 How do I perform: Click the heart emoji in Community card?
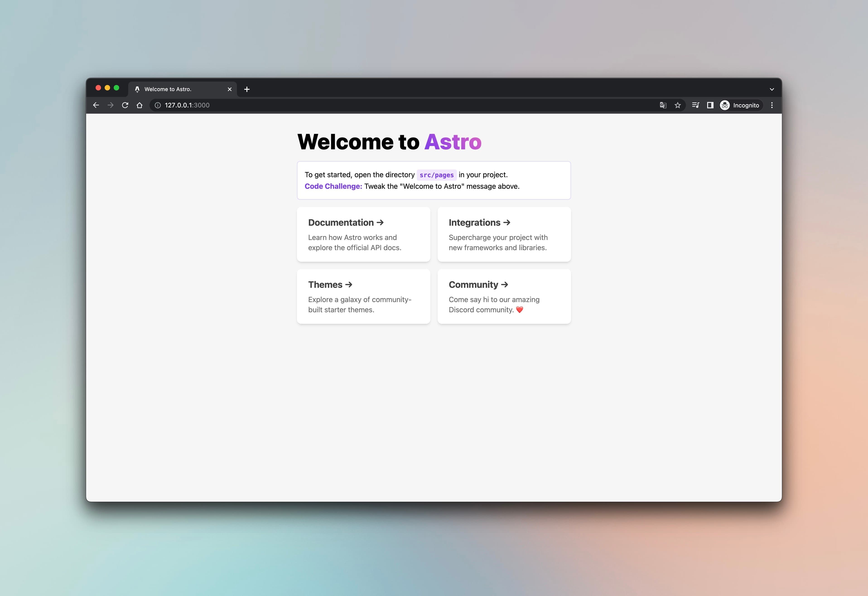tap(520, 309)
